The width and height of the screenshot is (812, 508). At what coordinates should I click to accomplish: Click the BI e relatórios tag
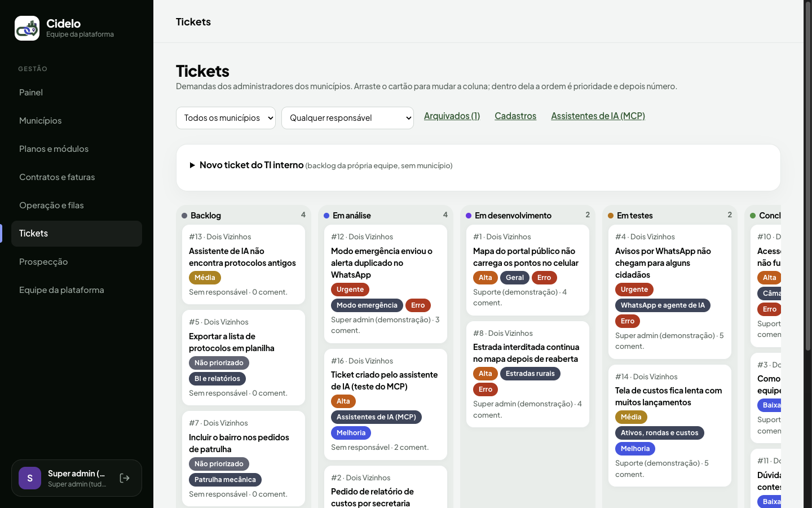click(x=217, y=379)
